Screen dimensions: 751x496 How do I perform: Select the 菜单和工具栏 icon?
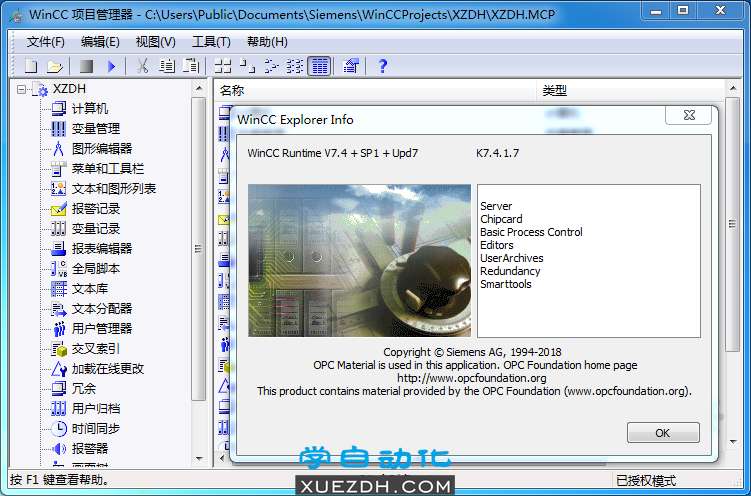coord(58,169)
